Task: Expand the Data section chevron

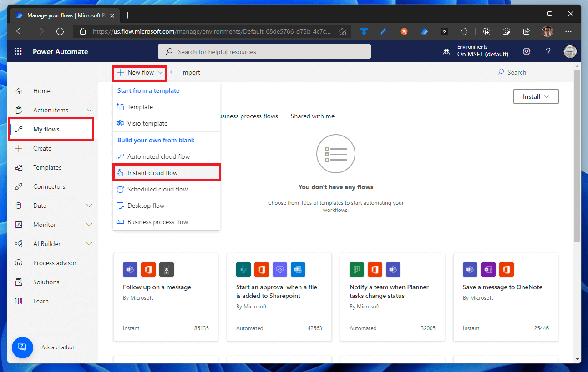Action: click(x=89, y=206)
